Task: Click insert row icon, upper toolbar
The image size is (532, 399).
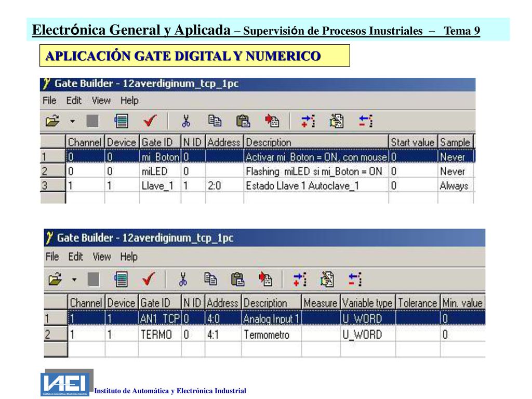Action: tap(308, 121)
